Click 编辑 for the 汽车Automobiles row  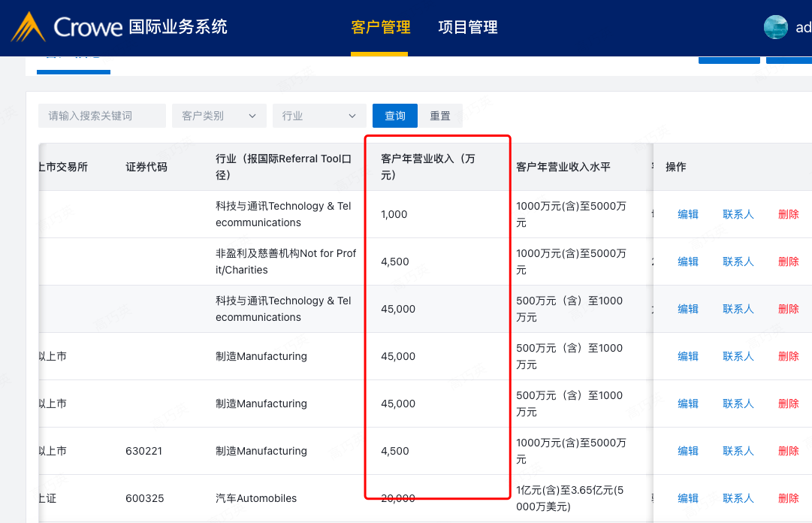688,498
